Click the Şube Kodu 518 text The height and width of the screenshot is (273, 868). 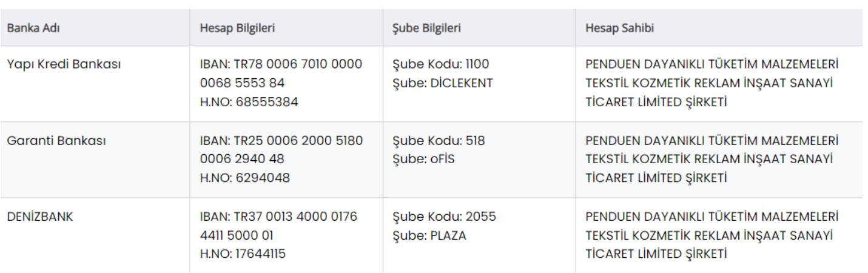click(x=439, y=141)
